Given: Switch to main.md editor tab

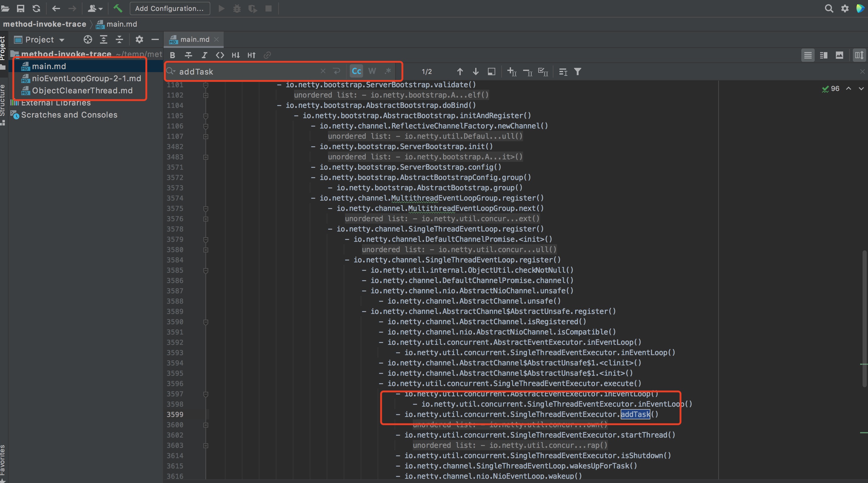Looking at the screenshot, I should [x=195, y=39].
